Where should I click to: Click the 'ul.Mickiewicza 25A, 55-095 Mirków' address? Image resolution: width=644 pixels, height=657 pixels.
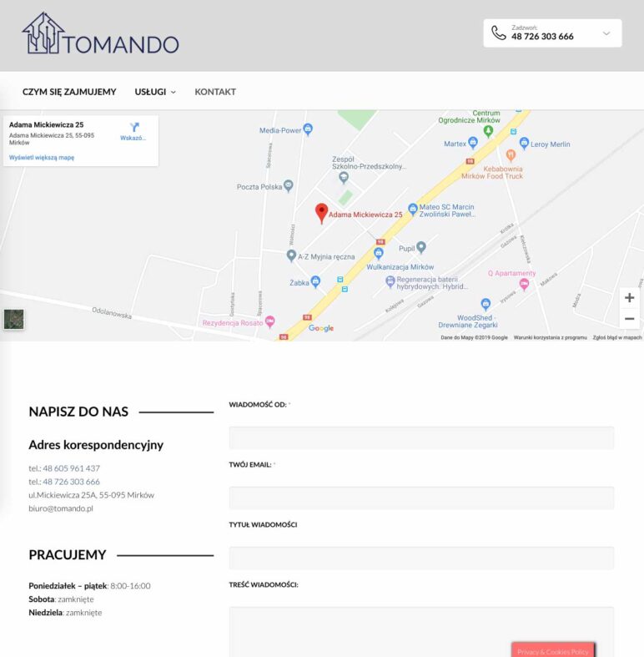pos(91,495)
